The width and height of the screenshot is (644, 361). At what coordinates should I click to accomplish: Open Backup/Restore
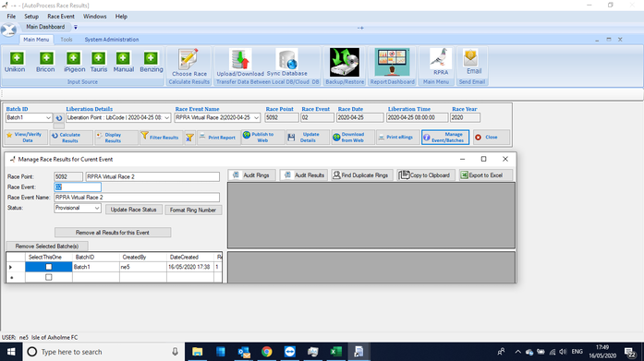tap(345, 63)
